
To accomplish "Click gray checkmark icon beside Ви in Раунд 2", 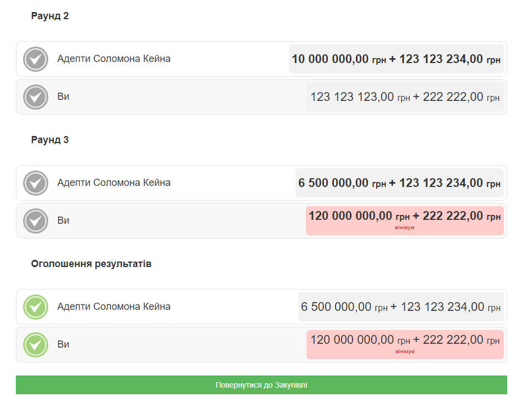I will (x=36, y=97).
